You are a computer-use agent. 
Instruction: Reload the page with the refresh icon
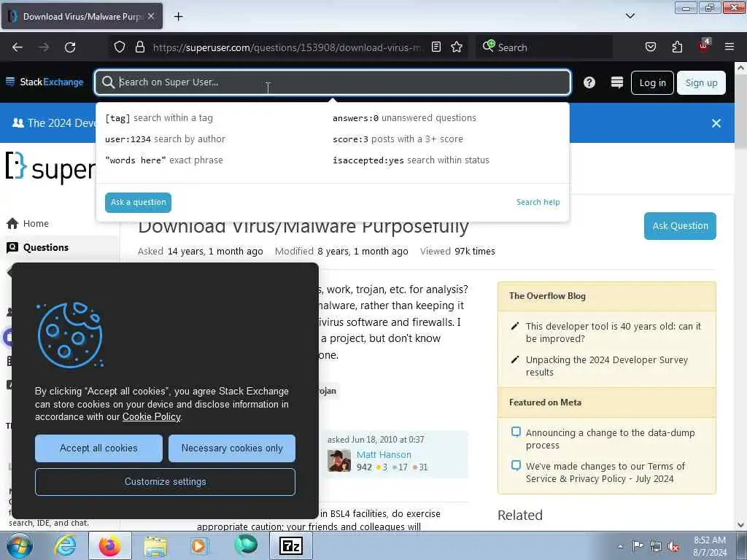(x=70, y=47)
